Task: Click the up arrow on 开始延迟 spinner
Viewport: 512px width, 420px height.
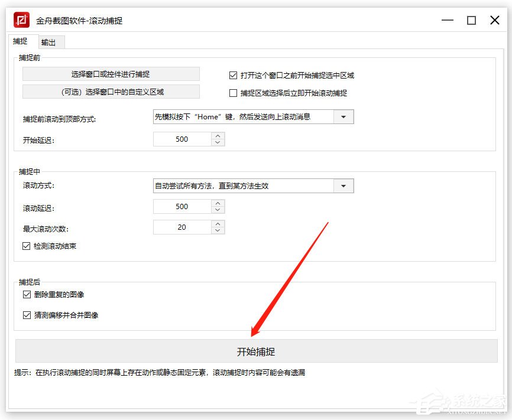Action: pos(218,136)
